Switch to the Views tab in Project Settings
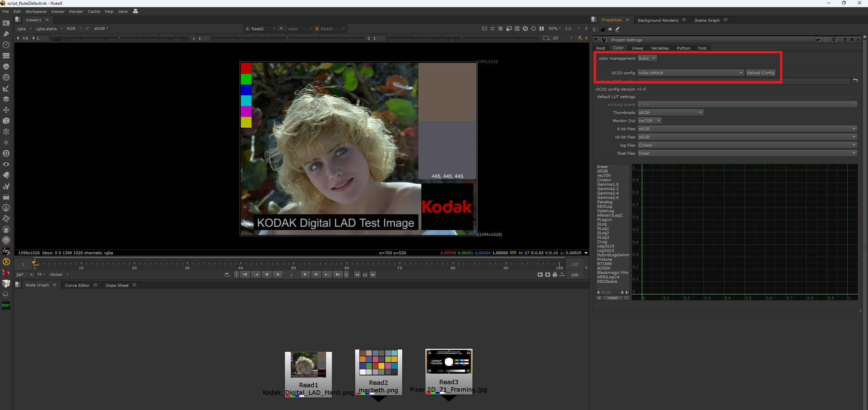868x410 pixels. point(637,48)
